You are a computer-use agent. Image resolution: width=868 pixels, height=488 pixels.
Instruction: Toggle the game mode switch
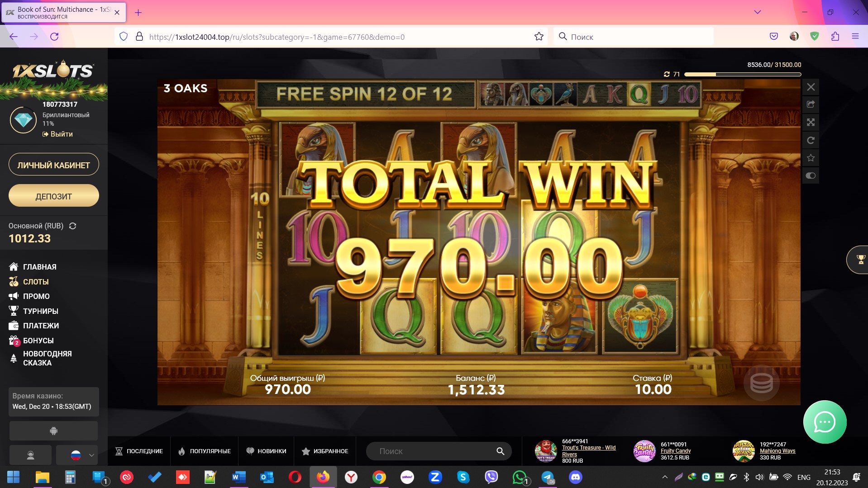pyautogui.click(x=811, y=175)
